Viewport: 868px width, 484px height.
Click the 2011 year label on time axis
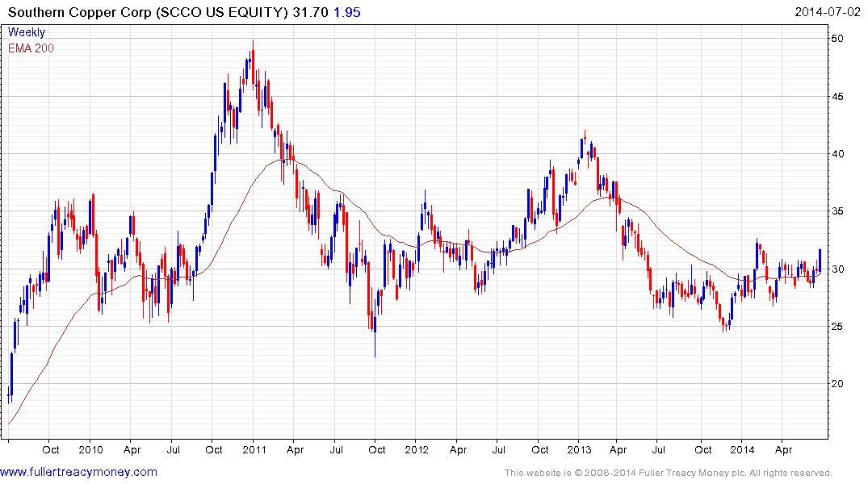pos(254,449)
